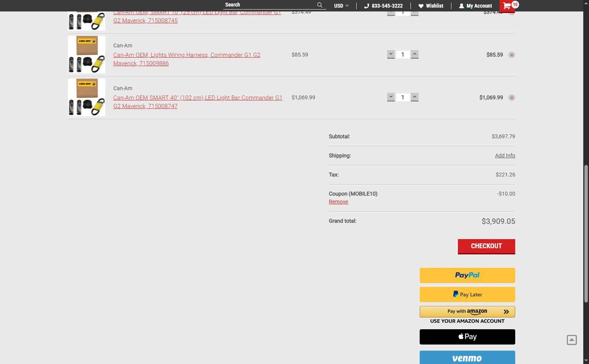
Task: Pay using the Apple Pay button
Action: (467, 337)
